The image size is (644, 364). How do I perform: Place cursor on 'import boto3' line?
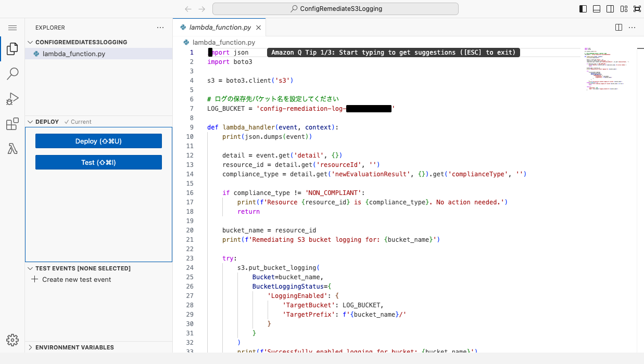click(230, 62)
